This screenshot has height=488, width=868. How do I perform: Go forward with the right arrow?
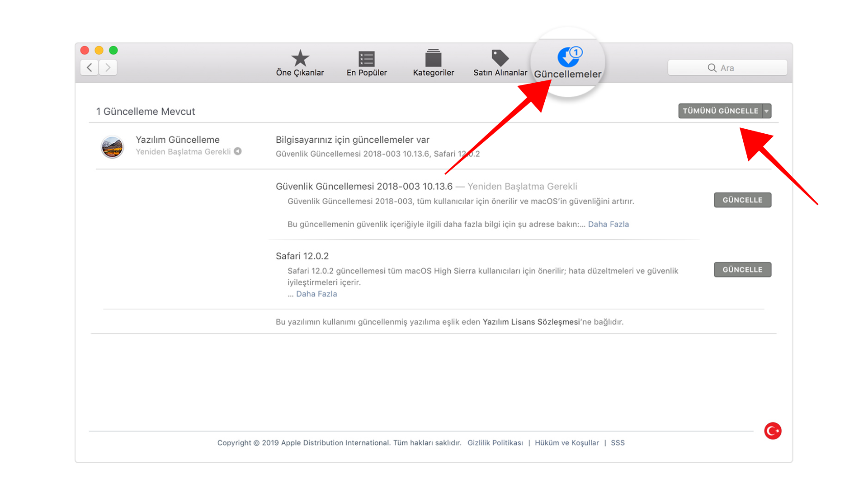(x=108, y=68)
